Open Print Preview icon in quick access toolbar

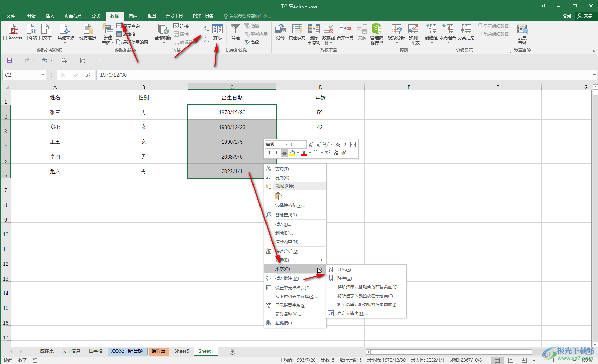(x=83, y=60)
